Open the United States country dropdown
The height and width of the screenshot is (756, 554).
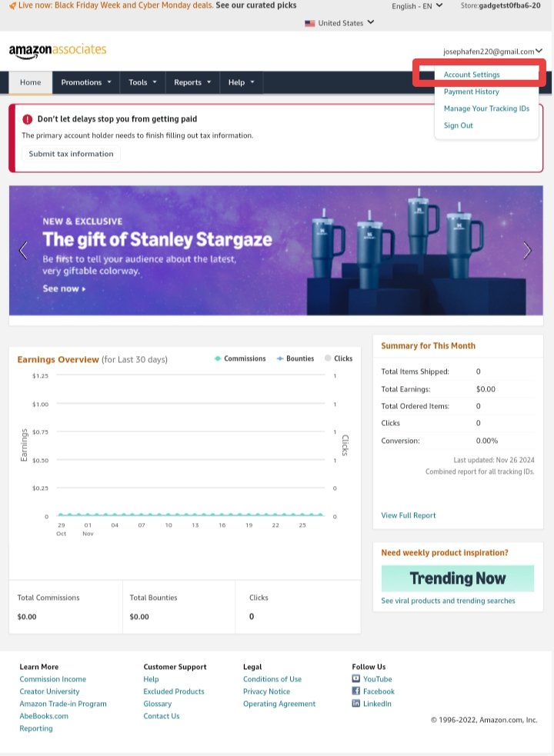tap(339, 22)
